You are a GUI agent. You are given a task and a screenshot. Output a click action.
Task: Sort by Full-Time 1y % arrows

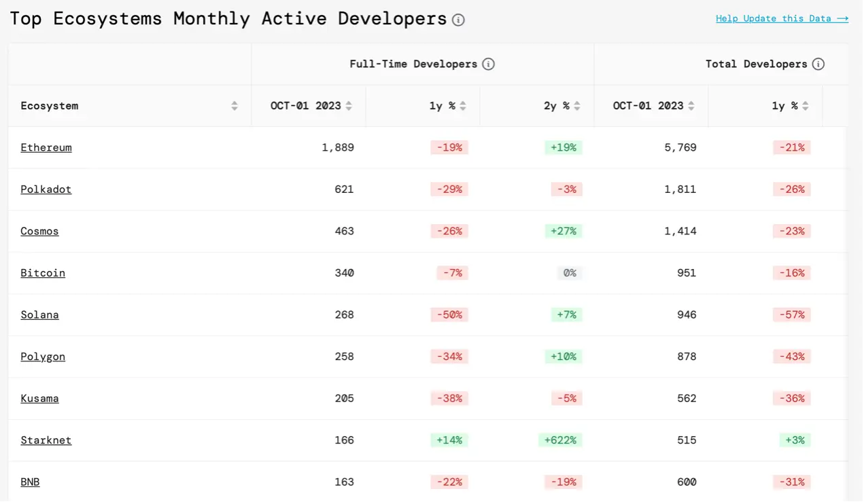463,106
